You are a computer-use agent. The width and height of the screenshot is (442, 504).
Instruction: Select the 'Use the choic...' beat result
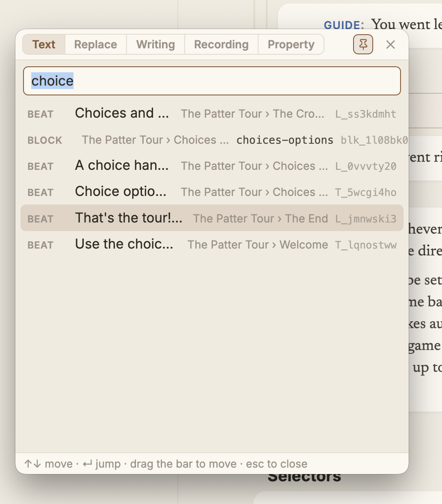point(212,244)
